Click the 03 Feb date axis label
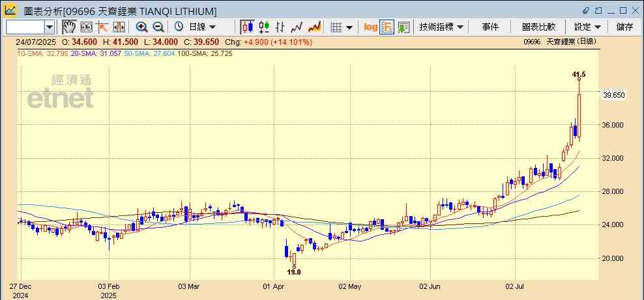Screen dimensions: 644x300 point(109,286)
